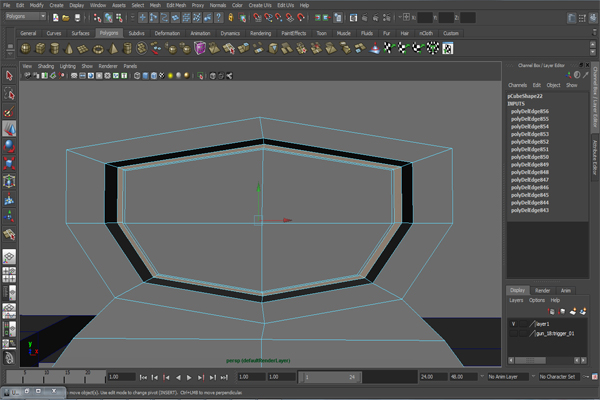Click shelf scroll down arrow
Image resolution: width=600 pixels, height=400 pixels.
593,52
